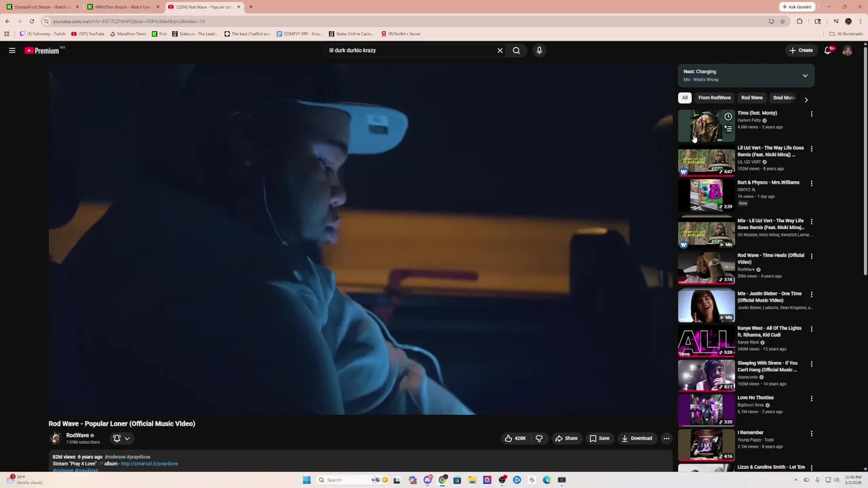Click the video player area
This screenshot has width=868, height=488.
(360, 239)
